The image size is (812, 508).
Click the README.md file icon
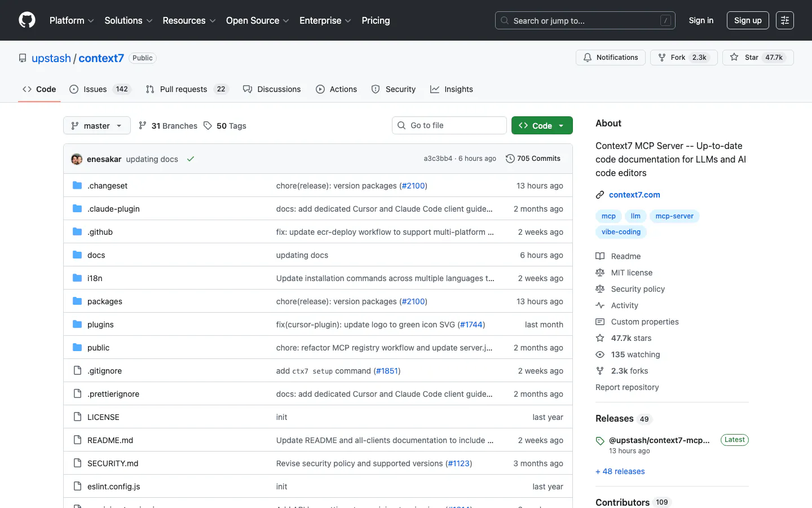[77, 440]
